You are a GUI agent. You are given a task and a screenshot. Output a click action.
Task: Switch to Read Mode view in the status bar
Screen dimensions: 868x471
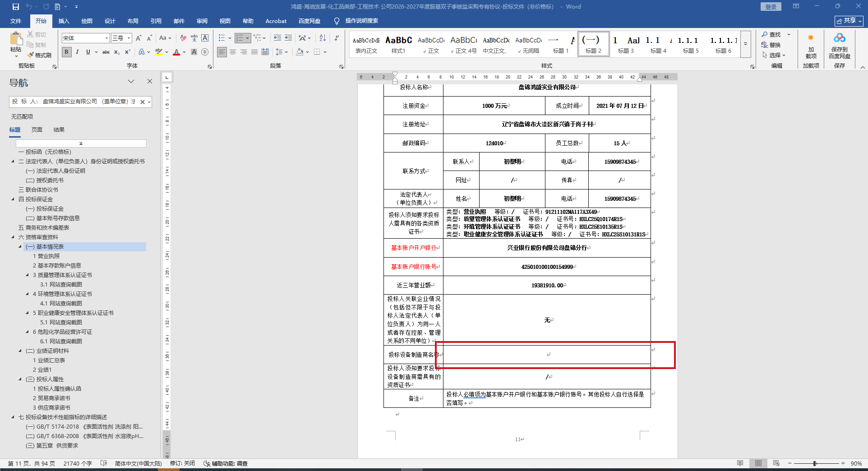(740, 463)
